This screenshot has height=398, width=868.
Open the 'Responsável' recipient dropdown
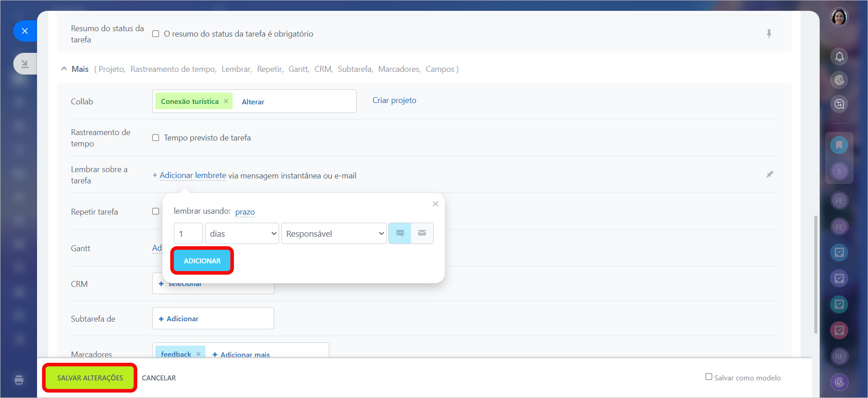pyautogui.click(x=334, y=234)
